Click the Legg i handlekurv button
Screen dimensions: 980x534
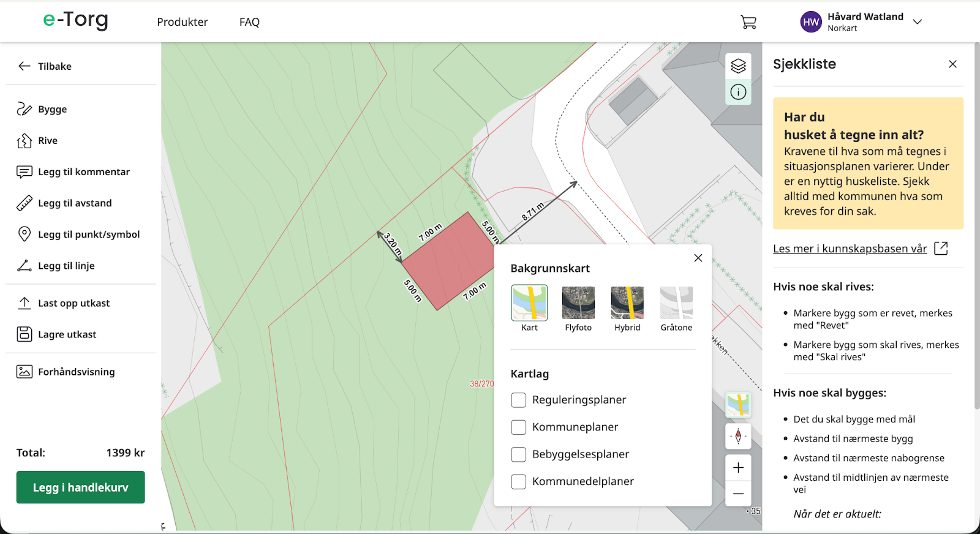click(x=80, y=487)
